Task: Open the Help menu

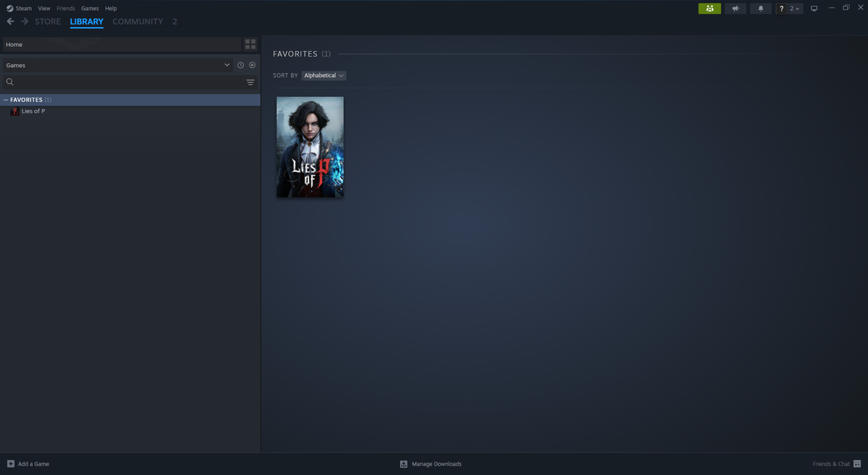Action: (x=111, y=8)
